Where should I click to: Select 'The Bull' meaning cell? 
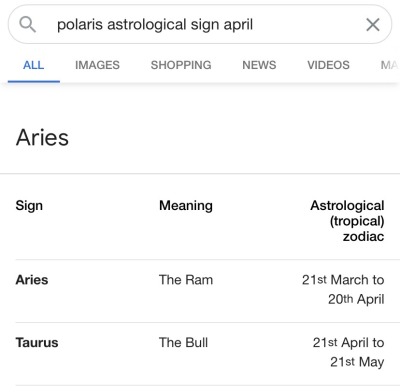click(x=183, y=343)
